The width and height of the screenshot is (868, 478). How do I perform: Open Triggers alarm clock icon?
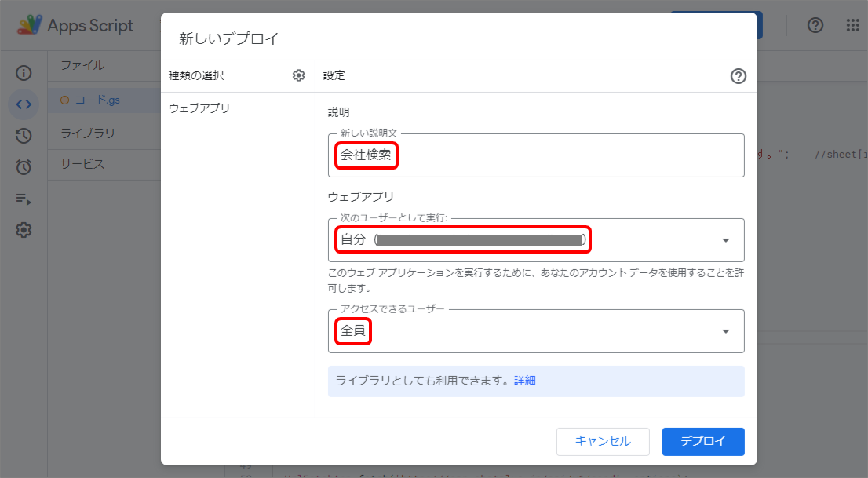[24, 166]
